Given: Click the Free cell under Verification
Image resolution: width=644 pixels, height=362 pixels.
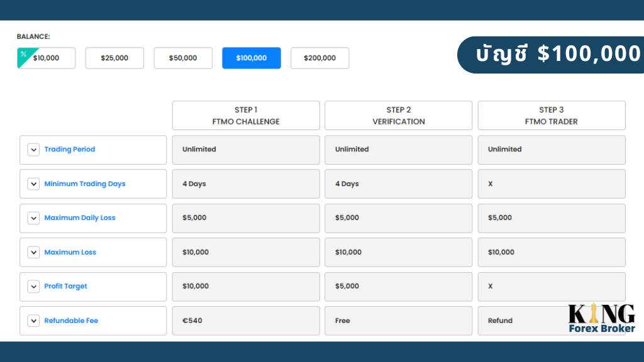Looking at the screenshot, I should pos(398,321).
